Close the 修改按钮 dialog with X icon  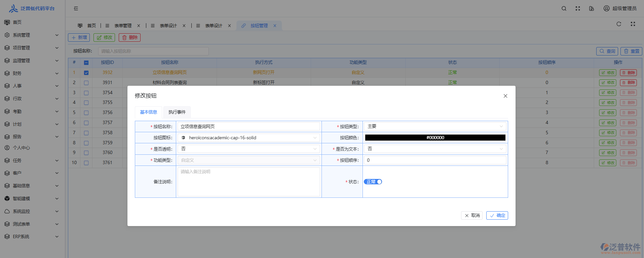505,96
